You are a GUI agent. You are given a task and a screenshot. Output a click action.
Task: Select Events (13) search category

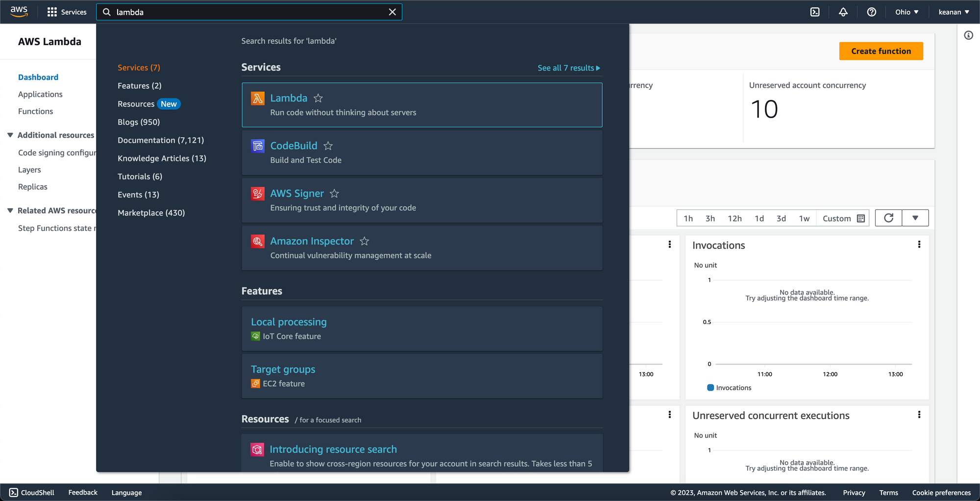138,195
